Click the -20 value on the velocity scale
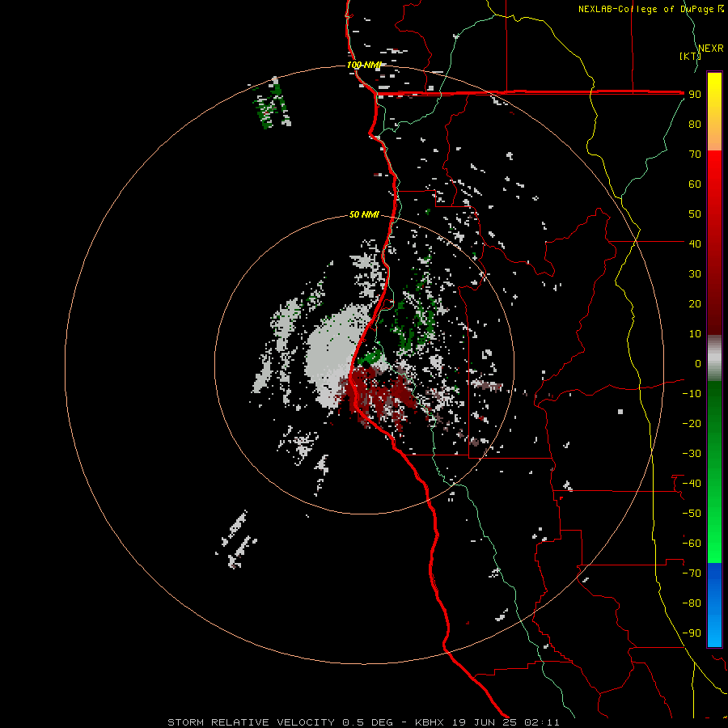This screenshot has width=728, height=728. pyautogui.click(x=692, y=424)
